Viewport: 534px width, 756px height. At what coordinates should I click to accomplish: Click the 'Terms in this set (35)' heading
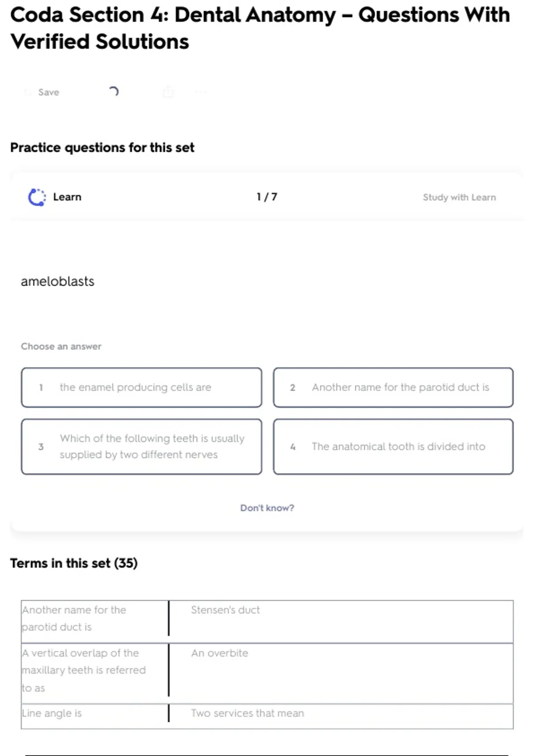coord(74,563)
